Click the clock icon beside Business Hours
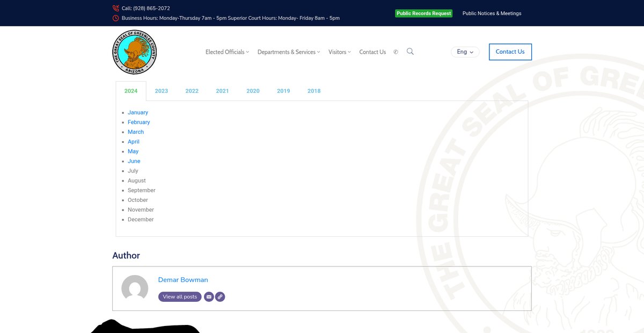The height and width of the screenshot is (333, 644). [x=116, y=18]
